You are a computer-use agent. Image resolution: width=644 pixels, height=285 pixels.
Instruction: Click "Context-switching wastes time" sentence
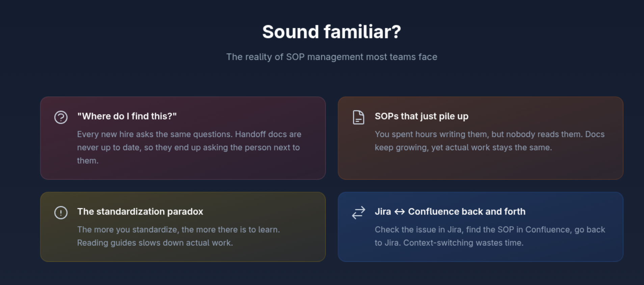click(463, 243)
